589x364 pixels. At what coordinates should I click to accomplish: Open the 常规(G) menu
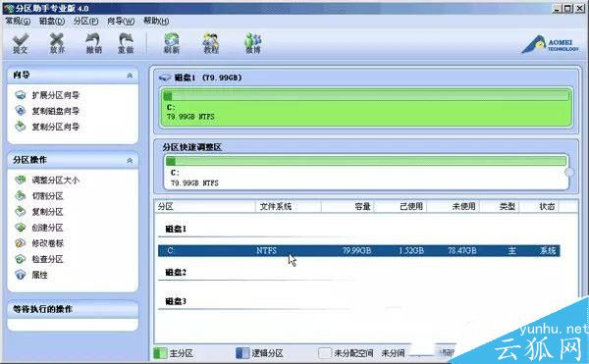[18, 21]
